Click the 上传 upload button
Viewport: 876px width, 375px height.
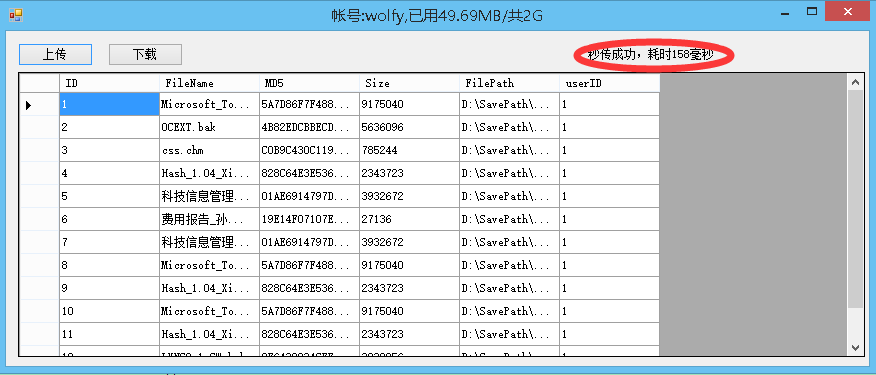[55, 54]
